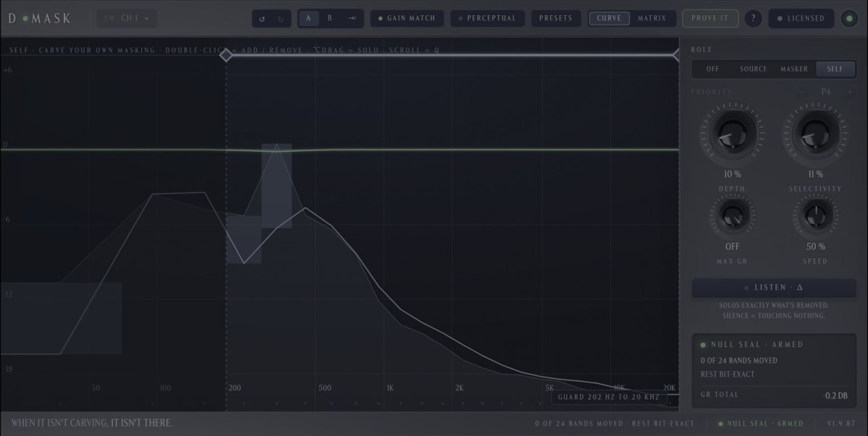Viewport: 868px width, 436px height.
Task: Click the redo arrow icon
Action: (x=281, y=19)
